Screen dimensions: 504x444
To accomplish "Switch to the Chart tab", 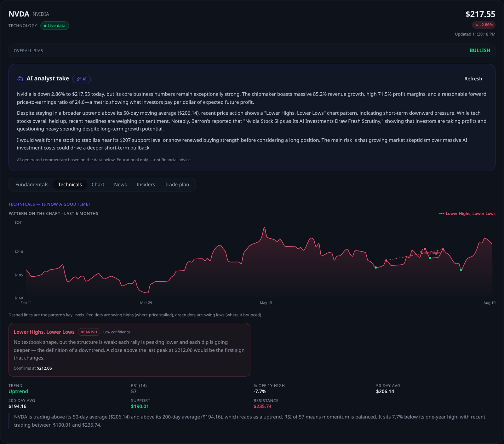I will click(x=98, y=185).
